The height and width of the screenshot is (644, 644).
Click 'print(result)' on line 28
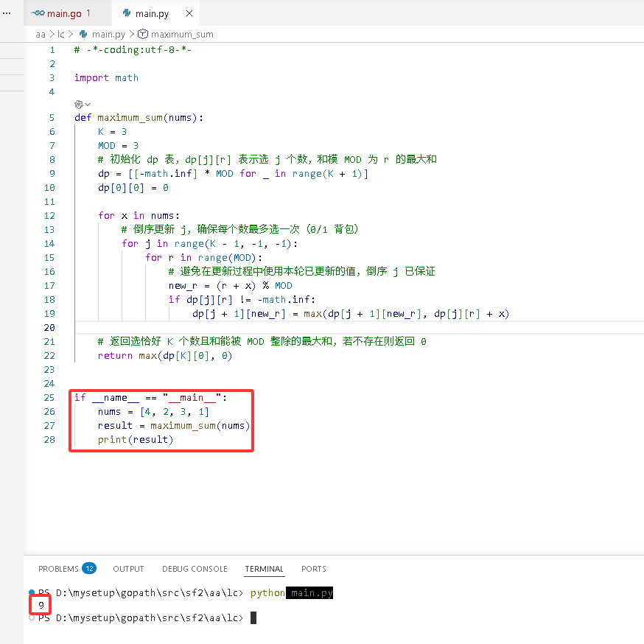click(136, 439)
